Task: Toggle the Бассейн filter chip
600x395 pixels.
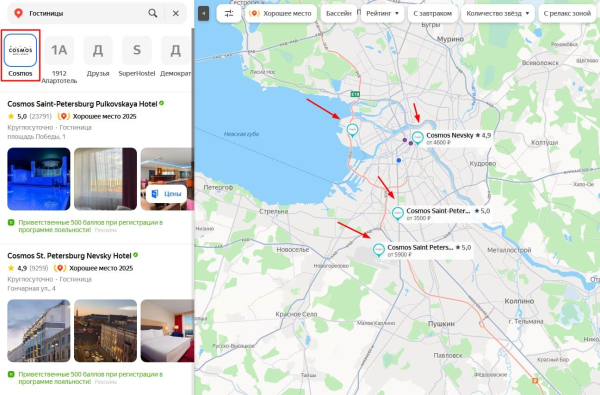Action: (339, 13)
